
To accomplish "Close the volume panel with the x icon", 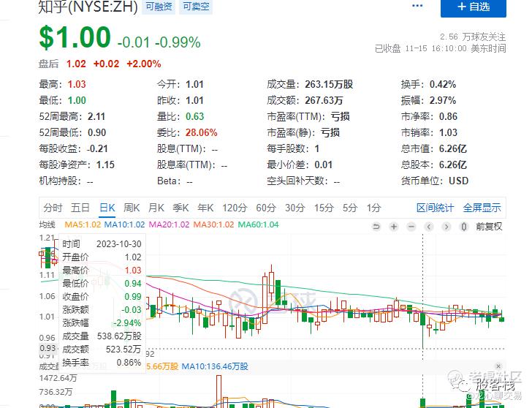I will [x=498, y=366].
